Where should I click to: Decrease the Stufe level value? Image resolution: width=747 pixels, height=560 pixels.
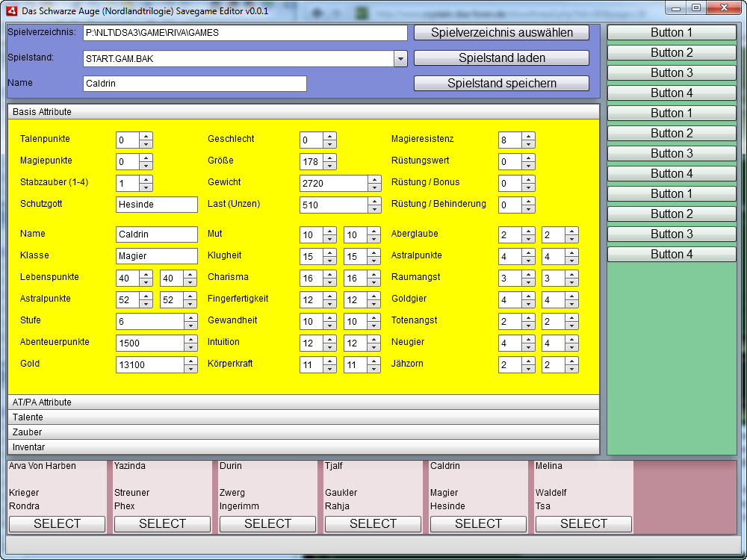pos(190,326)
